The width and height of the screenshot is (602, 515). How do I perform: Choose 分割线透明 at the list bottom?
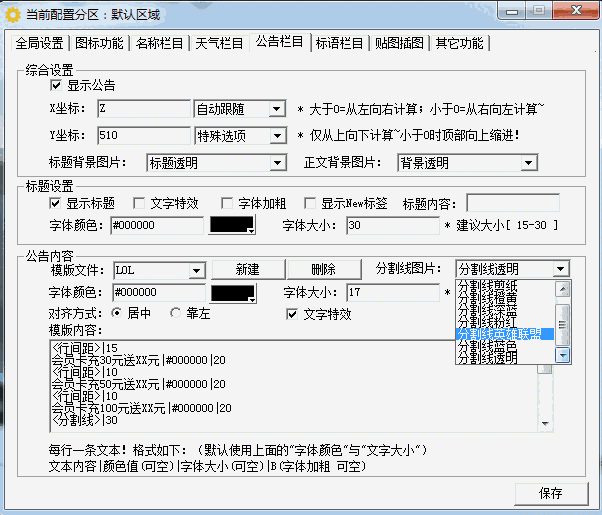click(505, 358)
